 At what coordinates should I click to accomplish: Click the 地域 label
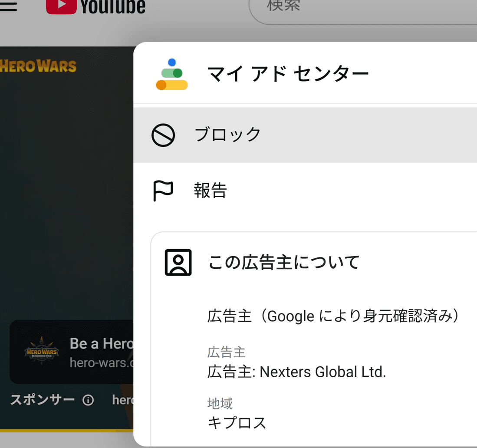coord(220,404)
